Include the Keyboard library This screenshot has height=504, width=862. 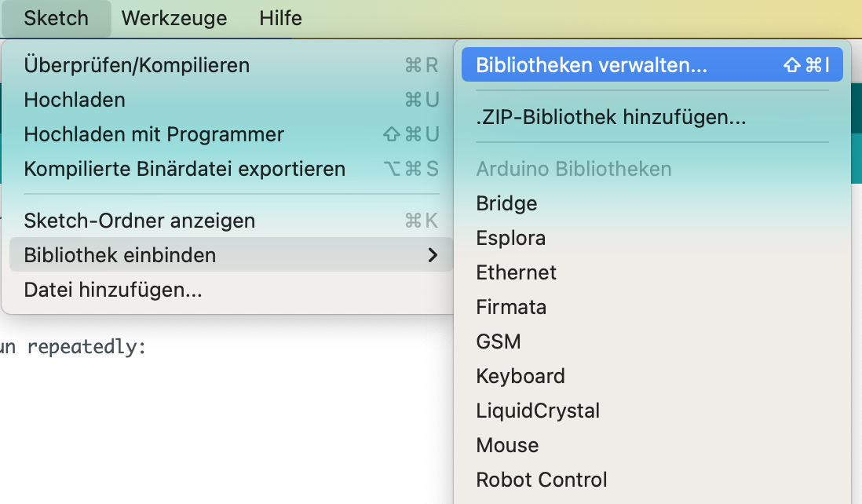(x=520, y=376)
